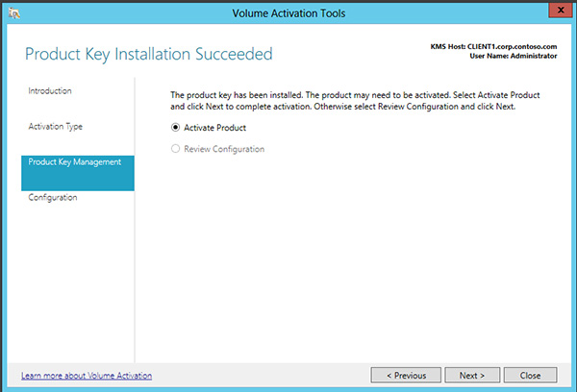Open the Activation Type step
This screenshot has width=577, height=392.
click(56, 127)
